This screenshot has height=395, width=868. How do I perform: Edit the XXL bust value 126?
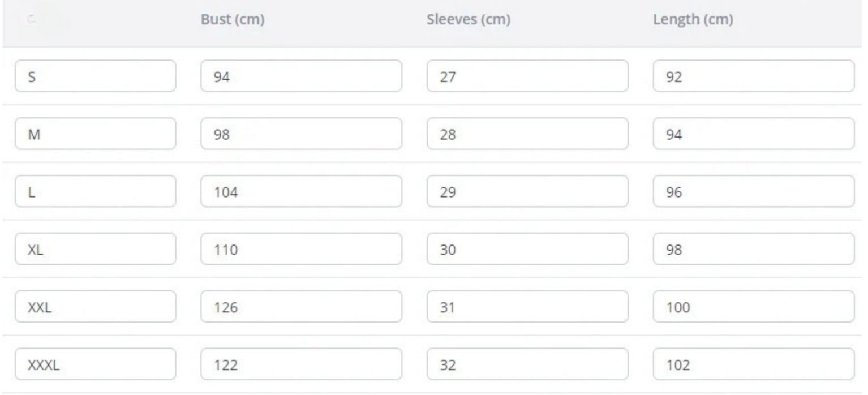[x=301, y=307]
